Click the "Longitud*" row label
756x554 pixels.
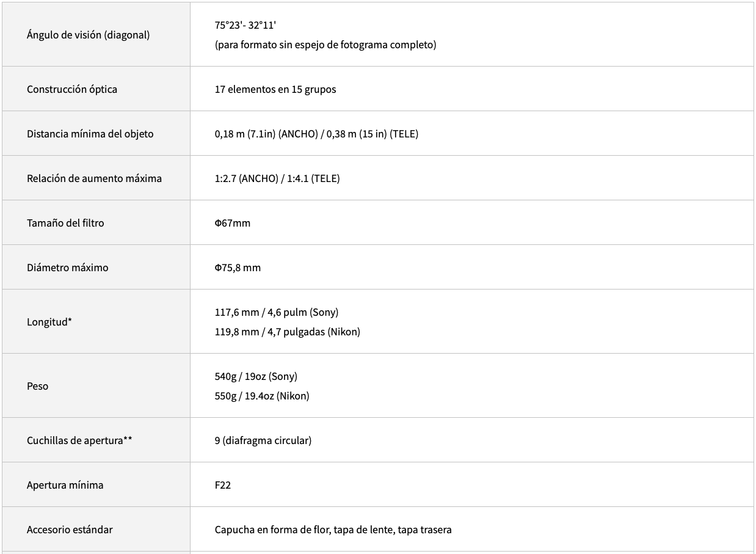tap(49, 322)
